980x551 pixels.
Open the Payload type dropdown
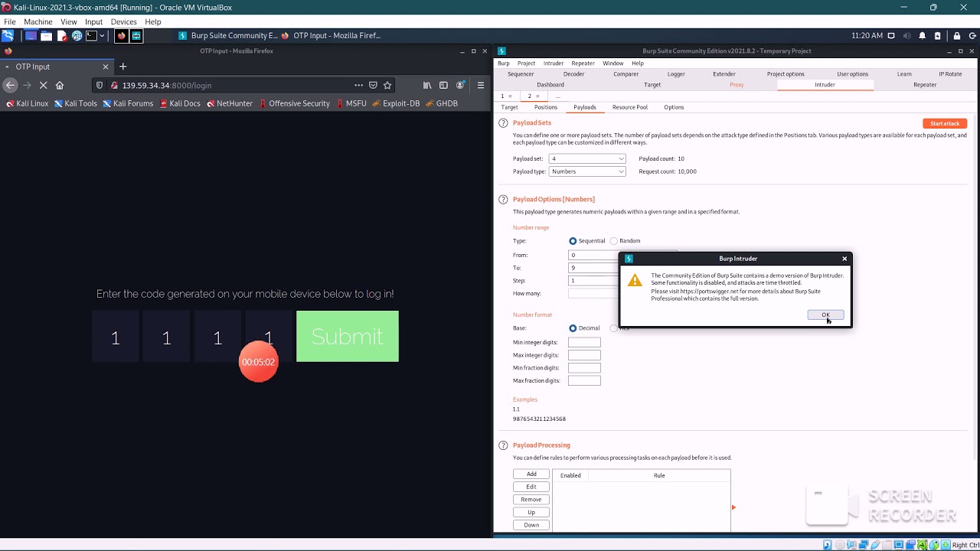pyautogui.click(x=587, y=171)
